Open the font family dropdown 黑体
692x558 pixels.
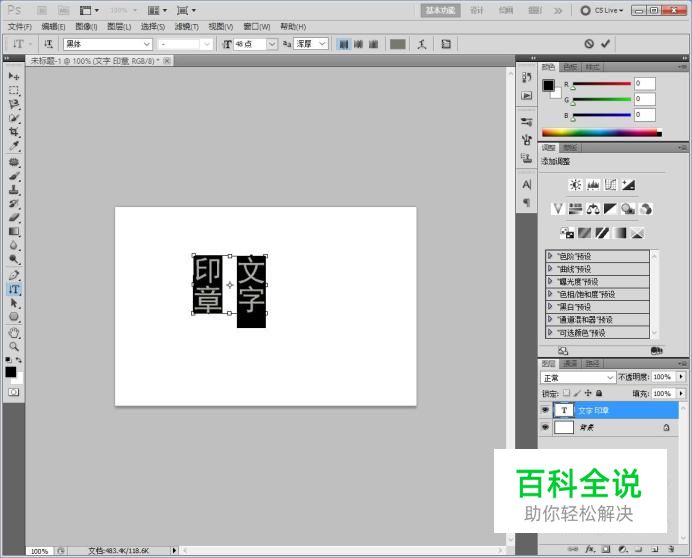(x=108, y=44)
